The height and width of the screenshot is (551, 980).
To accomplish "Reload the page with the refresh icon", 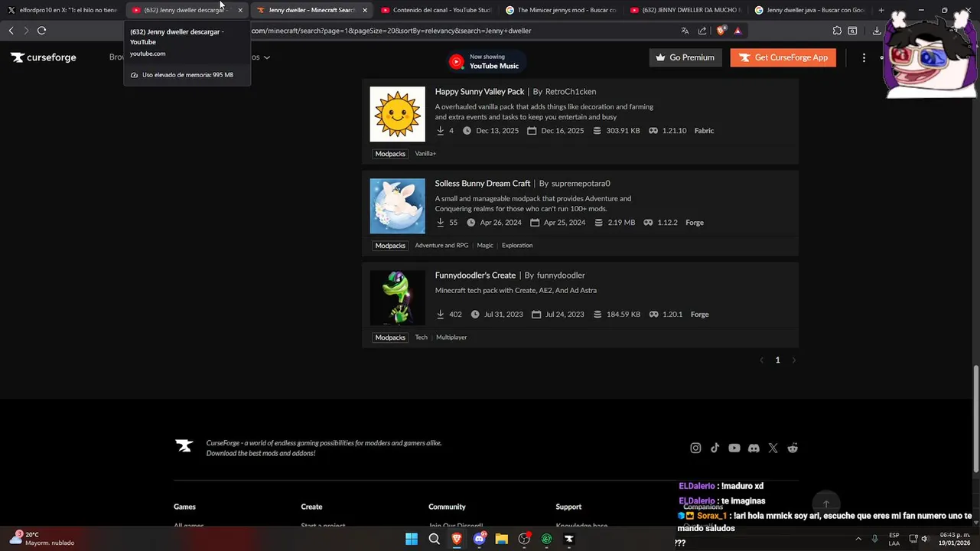I will click(41, 31).
